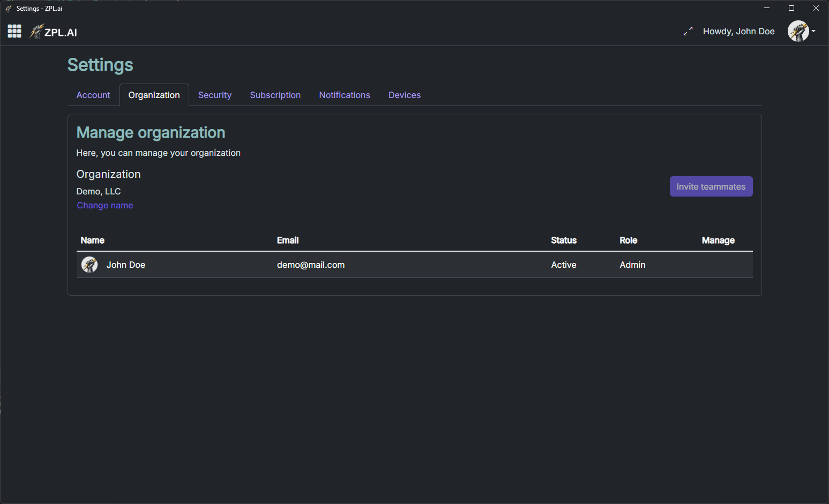
Task: Click the user avatar in the header
Action: pyautogui.click(x=798, y=31)
